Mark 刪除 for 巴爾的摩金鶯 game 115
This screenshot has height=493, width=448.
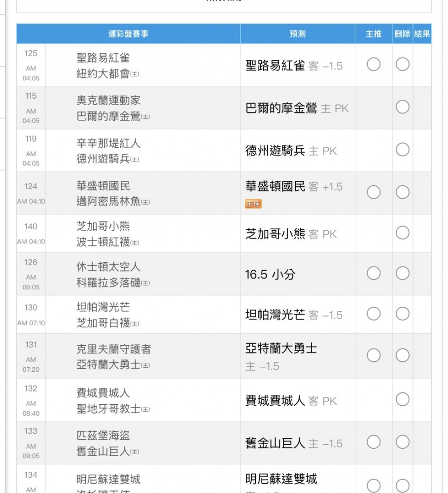click(403, 107)
